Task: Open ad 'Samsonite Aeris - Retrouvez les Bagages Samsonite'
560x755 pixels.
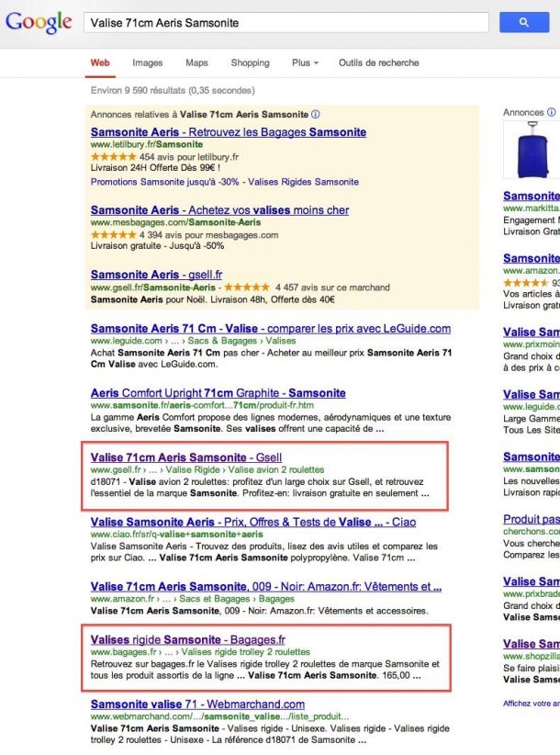Action: coord(228,132)
